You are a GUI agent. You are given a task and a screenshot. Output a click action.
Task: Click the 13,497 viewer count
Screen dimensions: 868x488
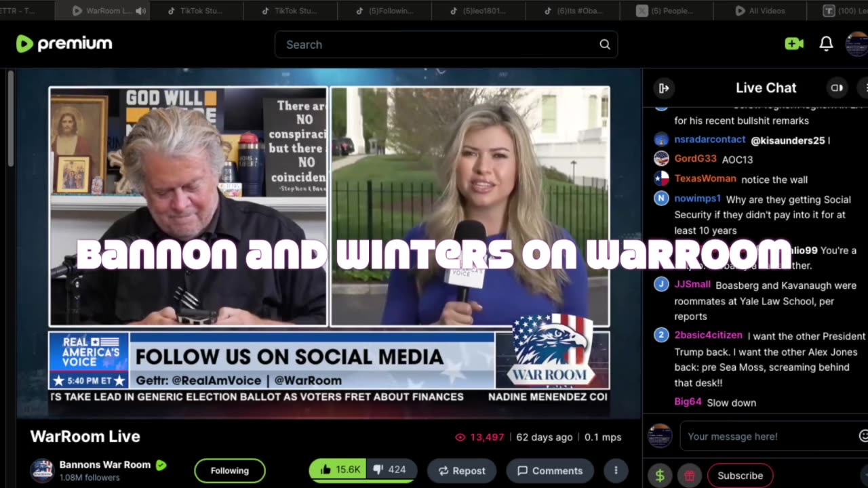point(480,437)
